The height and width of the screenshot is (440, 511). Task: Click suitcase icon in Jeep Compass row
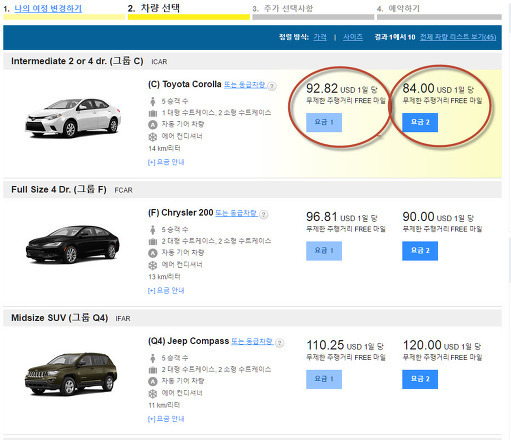(153, 370)
